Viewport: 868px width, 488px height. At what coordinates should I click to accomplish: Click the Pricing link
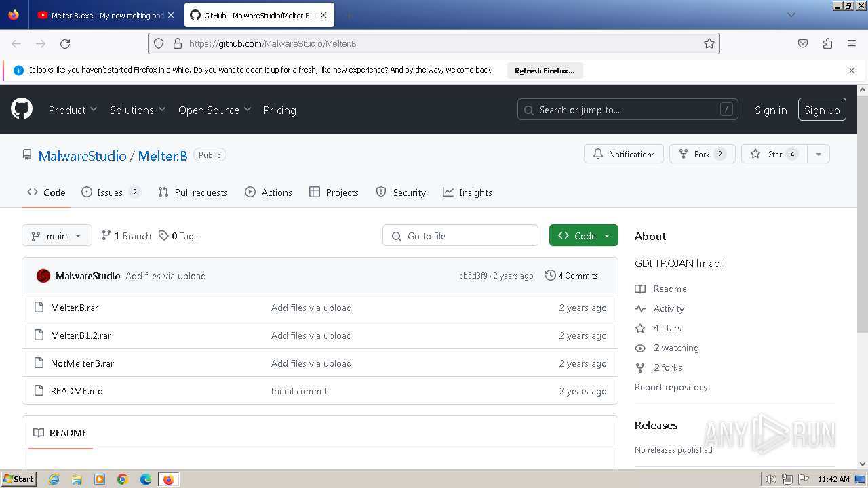[x=279, y=110]
